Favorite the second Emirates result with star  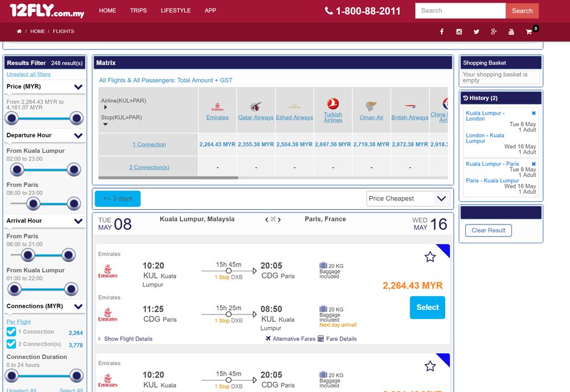pos(430,366)
